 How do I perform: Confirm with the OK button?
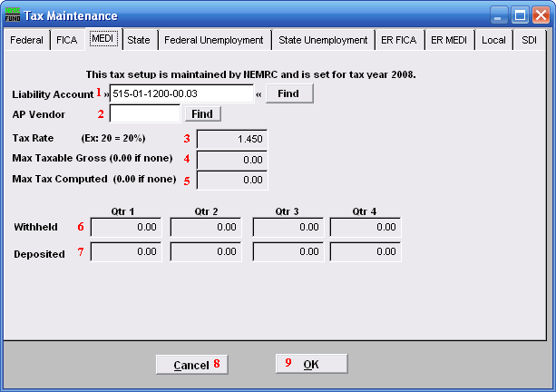tap(311, 364)
